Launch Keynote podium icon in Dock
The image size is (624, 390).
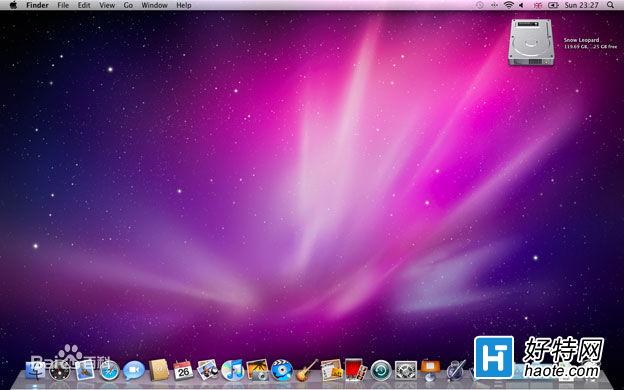point(430,370)
